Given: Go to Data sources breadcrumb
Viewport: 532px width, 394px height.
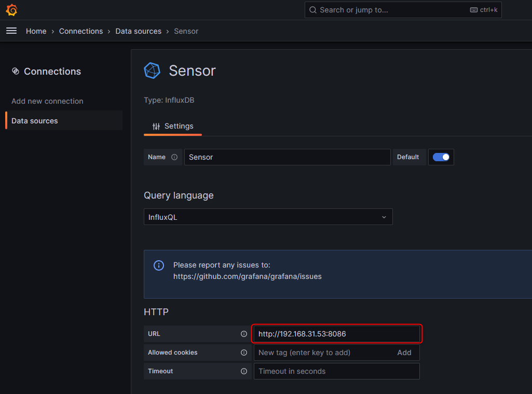Looking at the screenshot, I should click(139, 31).
